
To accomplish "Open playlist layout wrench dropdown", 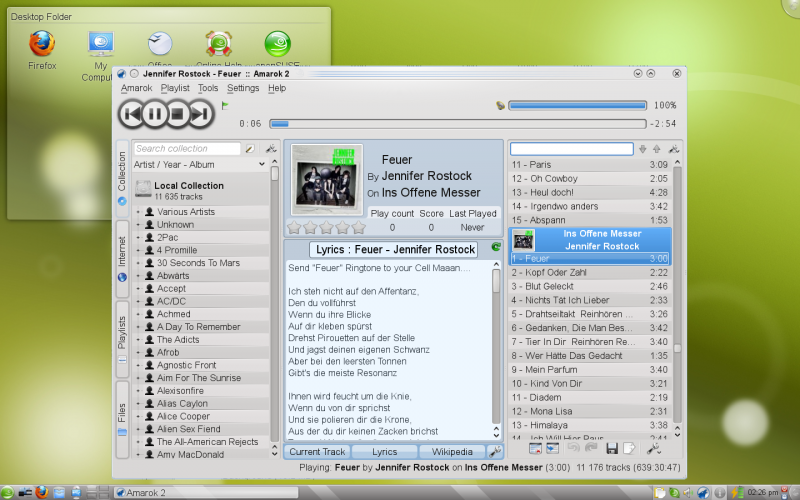I will [654, 449].
